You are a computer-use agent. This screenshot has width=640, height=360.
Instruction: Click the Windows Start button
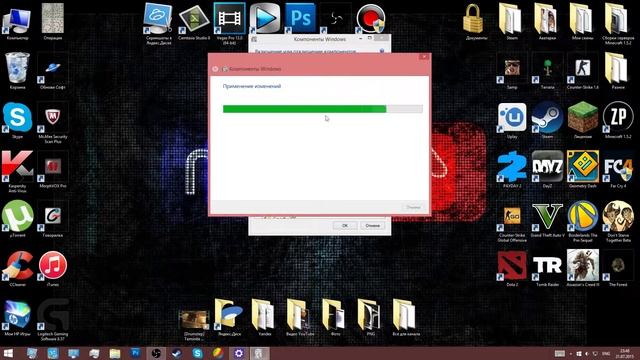(x=7, y=353)
